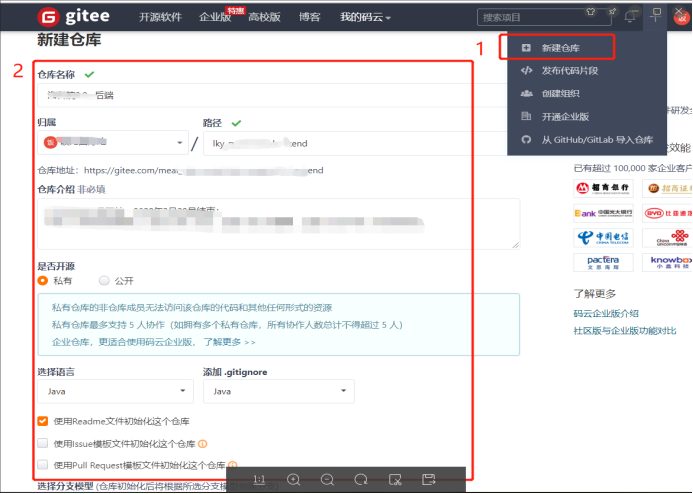Click the user avatar in the top bar

tap(682, 17)
